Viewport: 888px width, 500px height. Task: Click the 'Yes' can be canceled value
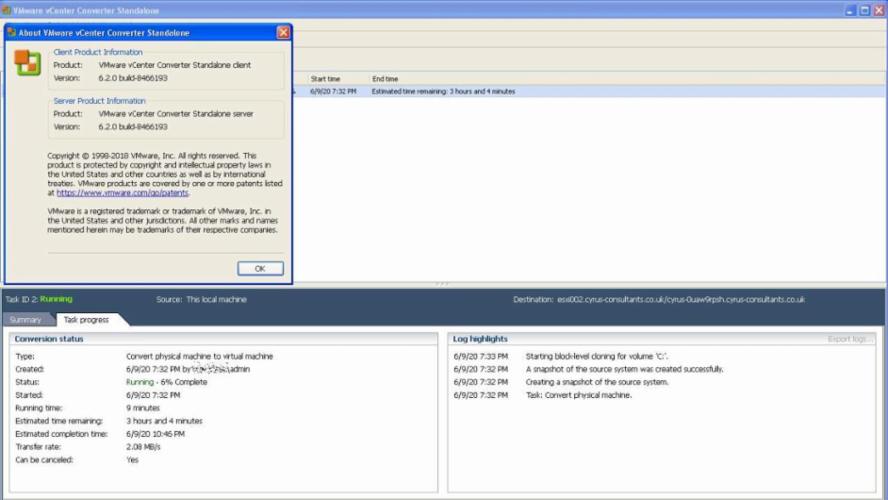132,460
